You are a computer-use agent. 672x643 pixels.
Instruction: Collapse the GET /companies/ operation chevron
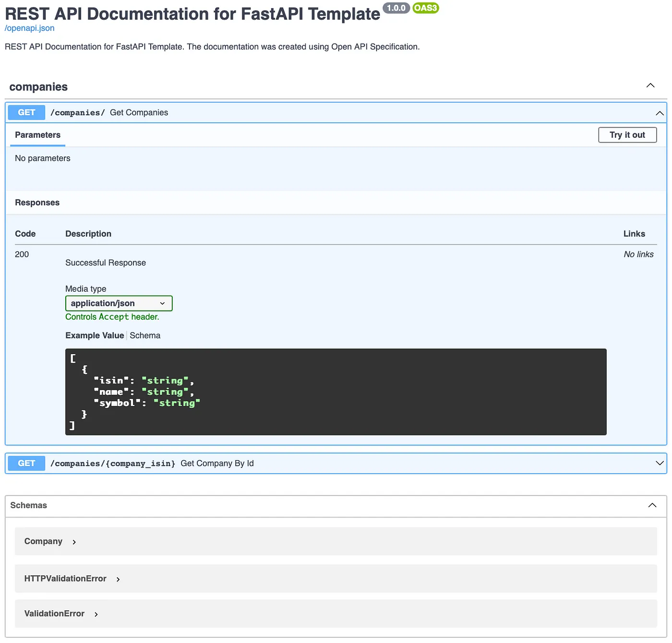pyautogui.click(x=660, y=113)
